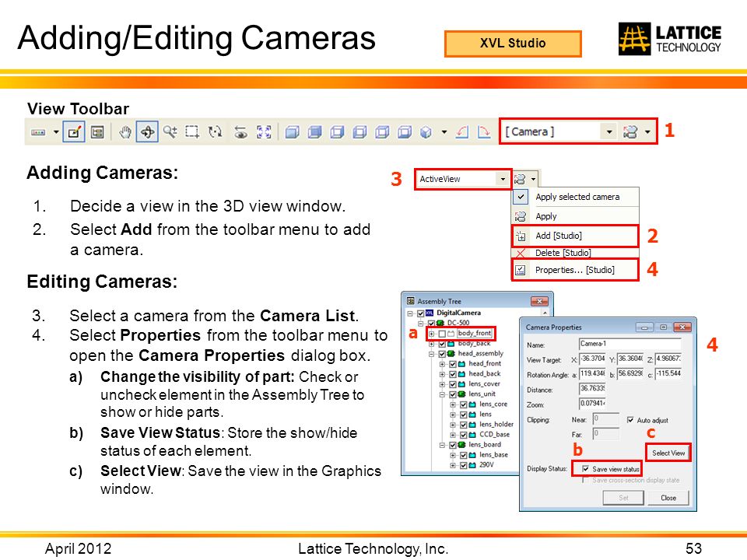Image resolution: width=747 pixels, height=560 pixels.
Task: Open the arrow menu after the toolbar camera icon
Action: tap(647, 132)
